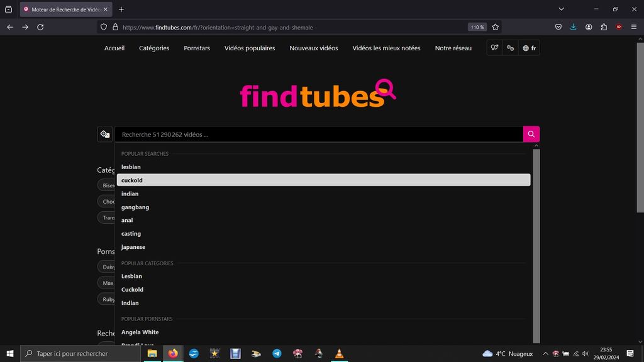This screenshot has height=362, width=644.
Task: Reload the current page
Action: tap(40, 27)
